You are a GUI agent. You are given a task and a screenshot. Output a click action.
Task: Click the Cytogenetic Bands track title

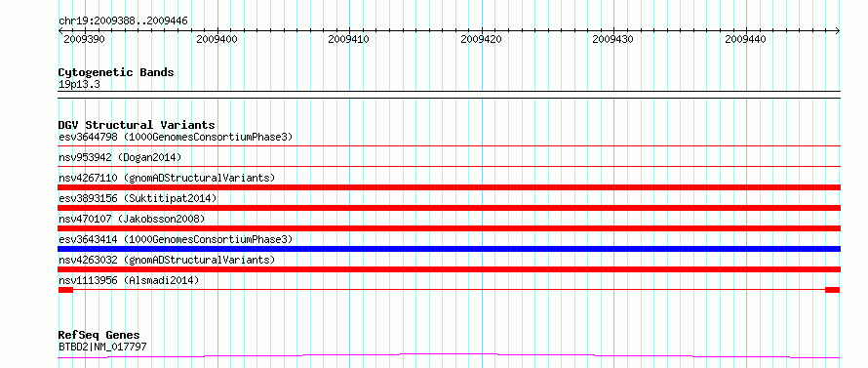116,72
